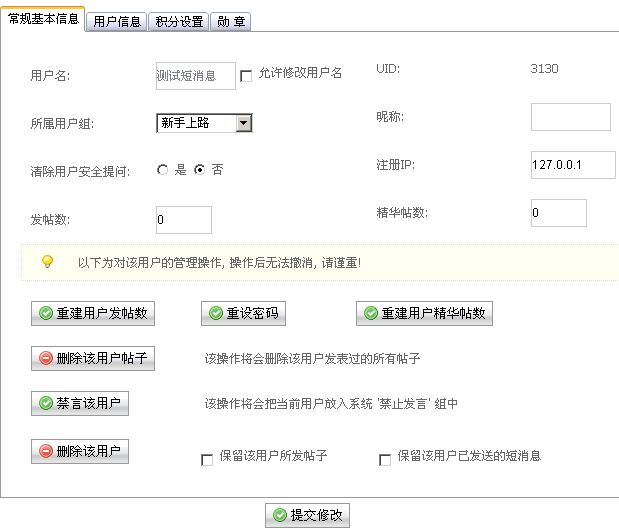Screen dimensions: 619x531
Task: Click the 发帖数 input field
Action: coord(184,220)
